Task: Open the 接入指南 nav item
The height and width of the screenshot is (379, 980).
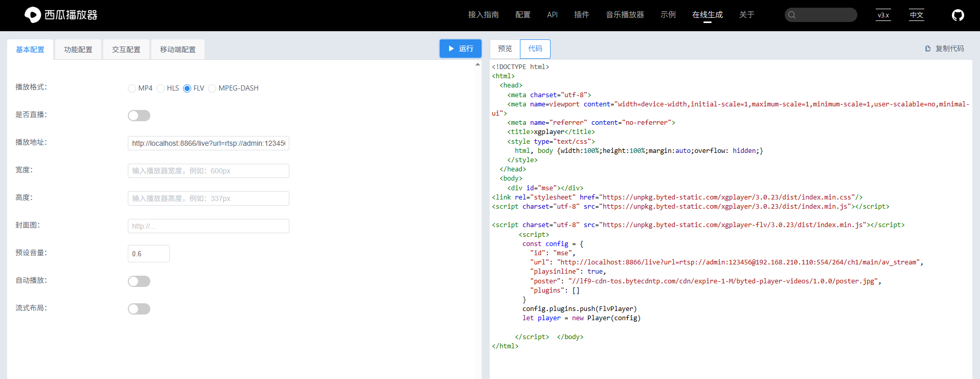Action: [x=484, y=15]
